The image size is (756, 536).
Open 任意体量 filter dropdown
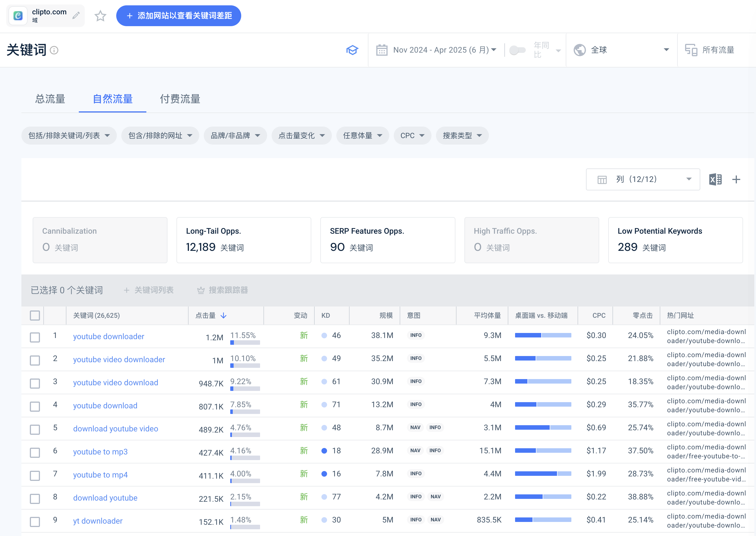(x=363, y=136)
